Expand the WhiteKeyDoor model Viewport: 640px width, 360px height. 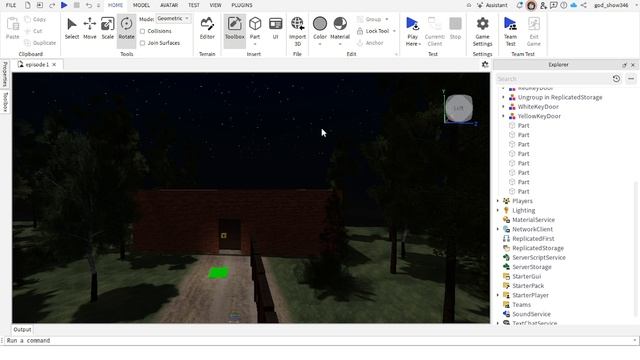(x=503, y=107)
